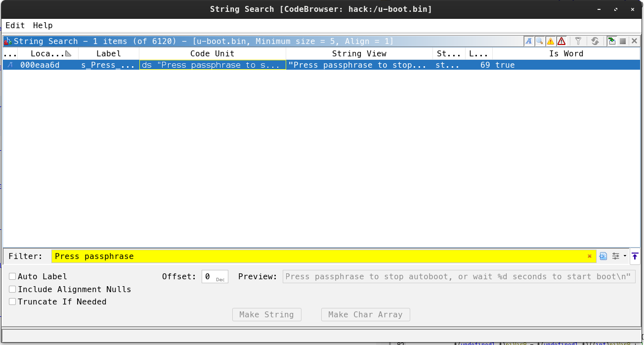Screen dimensions: 644x345
Task: Toggle the defined strings 'A' icon
Action: click(x=529, y=42)
